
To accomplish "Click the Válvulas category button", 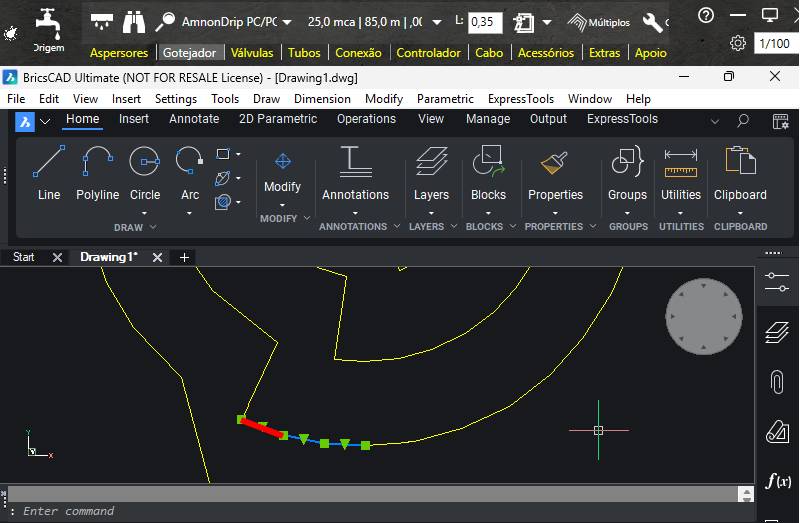I will (251, 53).
